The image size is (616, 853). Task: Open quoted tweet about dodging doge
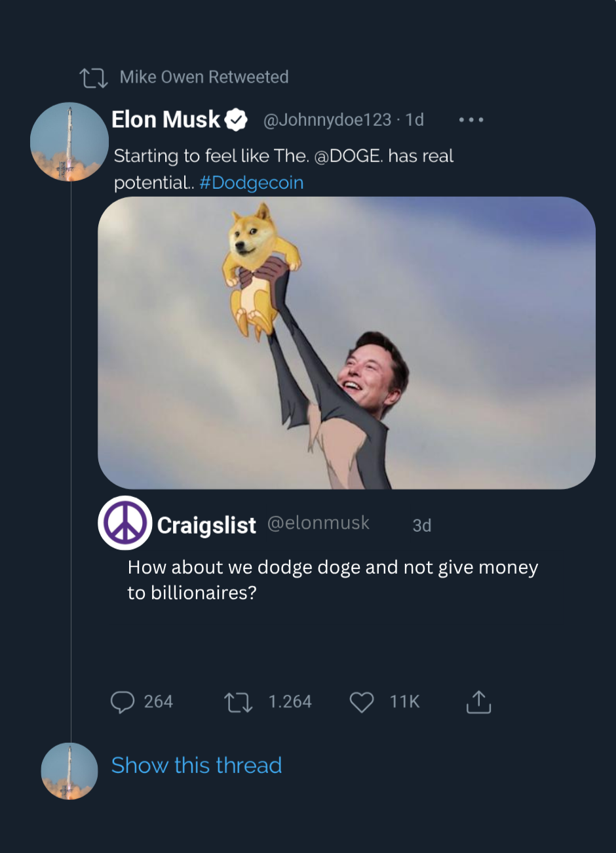(x=332, y=580)
